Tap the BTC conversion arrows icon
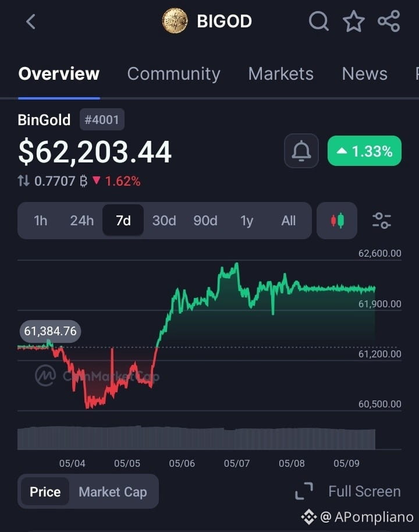The image size is (419, 532). [x=23, y=181]
